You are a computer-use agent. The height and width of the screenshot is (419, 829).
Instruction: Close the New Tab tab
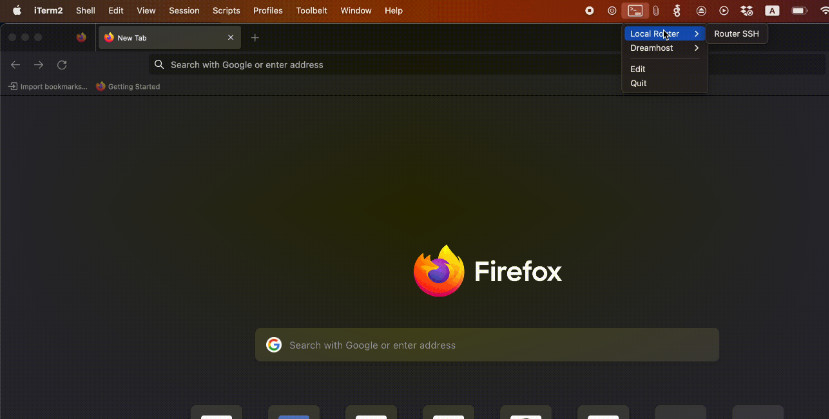[x=231, y=38]
